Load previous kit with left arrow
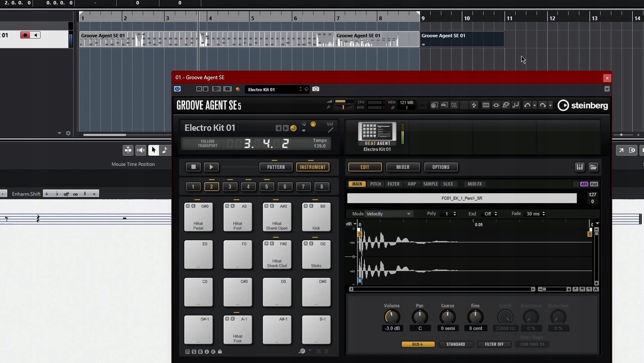The image size is (644, 363). [x=279, y=128]
